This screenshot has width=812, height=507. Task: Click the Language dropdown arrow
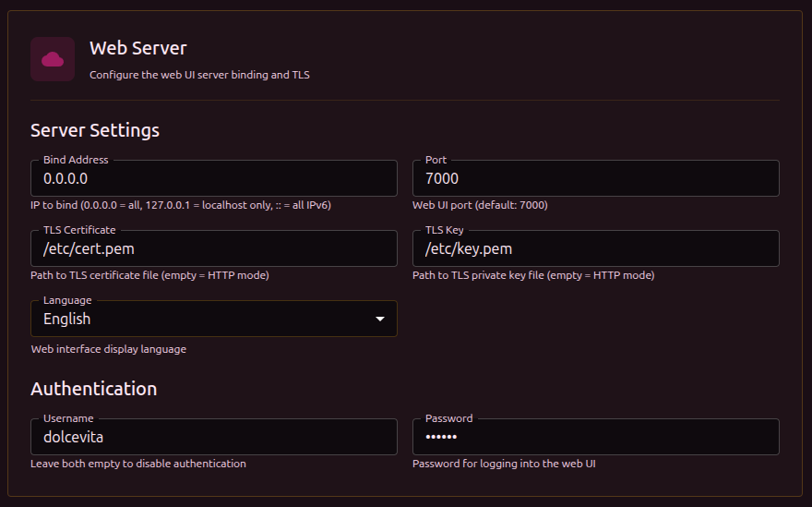pos(379,320)
